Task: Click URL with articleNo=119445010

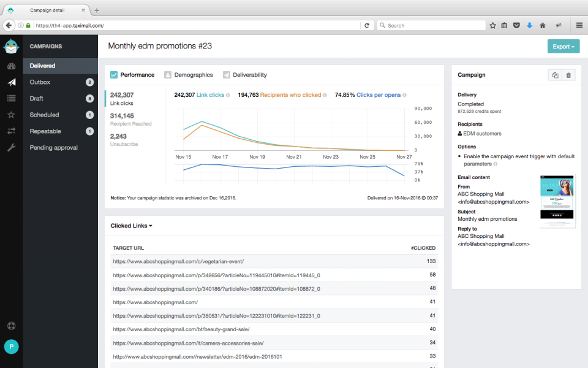Action: (216, 275)
